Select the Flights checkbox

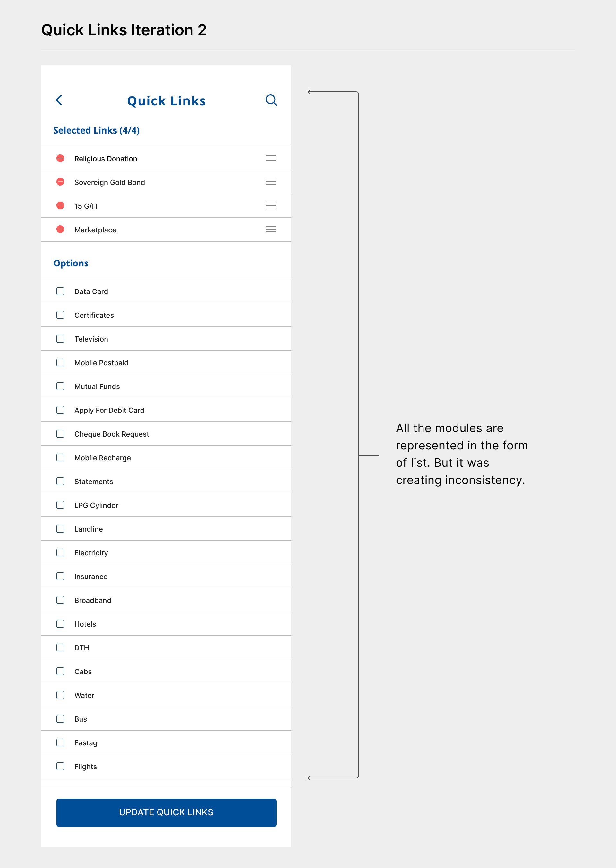(60, 766)
